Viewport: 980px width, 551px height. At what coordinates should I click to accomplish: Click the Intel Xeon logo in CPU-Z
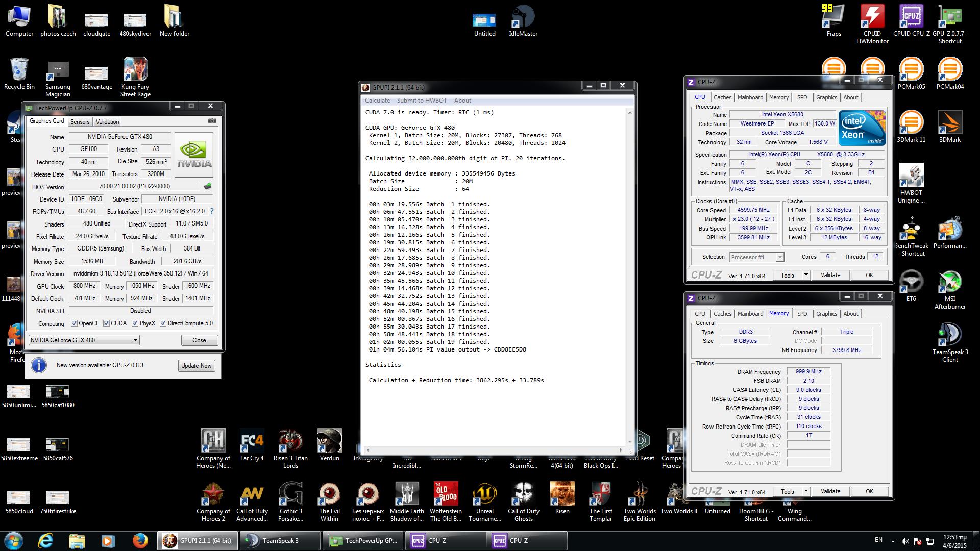coord(863,129)
